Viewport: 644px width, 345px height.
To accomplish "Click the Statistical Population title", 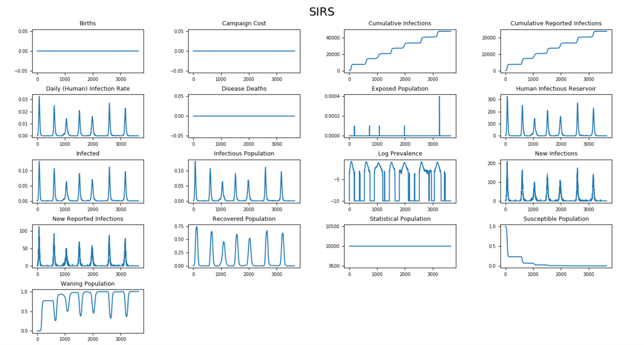I will pos(400,219).
